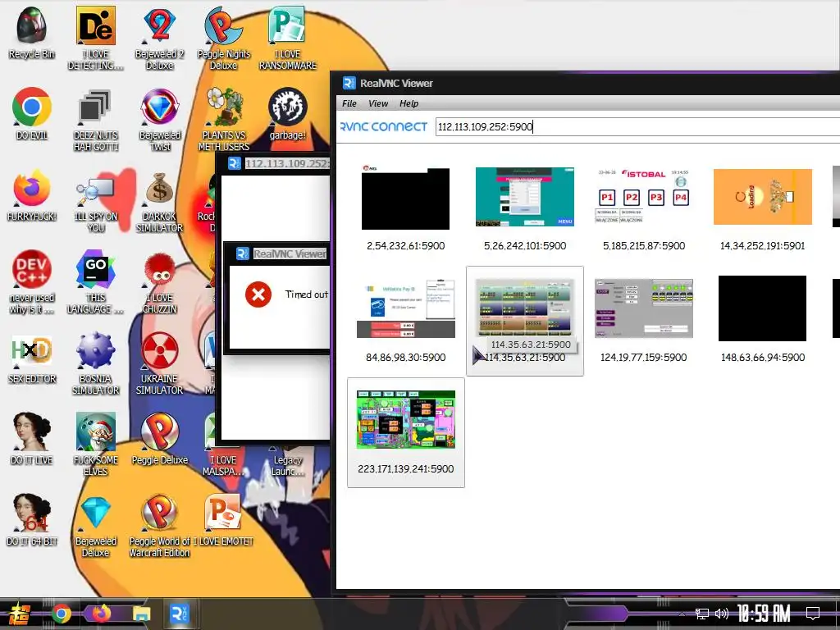Viewport: 840px width, 630px height.
Task: Open the Legacy Launcher desktop icon
Action: (x=288, y=465)
